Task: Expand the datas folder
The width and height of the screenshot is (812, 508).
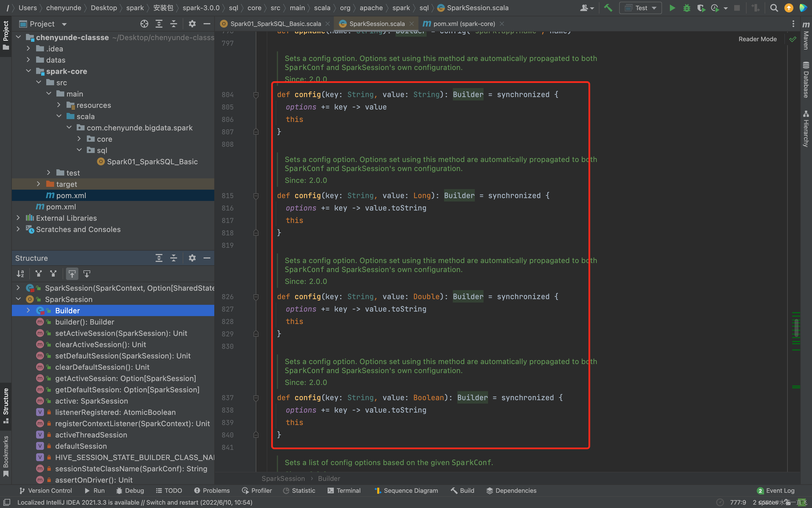Action: point(28,60)
